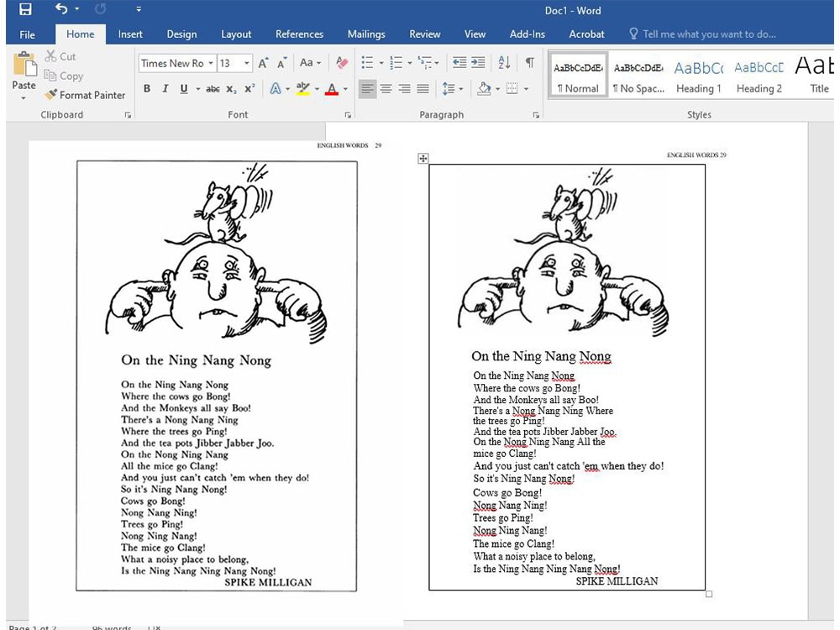The width and height of the screenshot is (840, 630).
Task: Open the font color palette arrow
Action: 345,89
